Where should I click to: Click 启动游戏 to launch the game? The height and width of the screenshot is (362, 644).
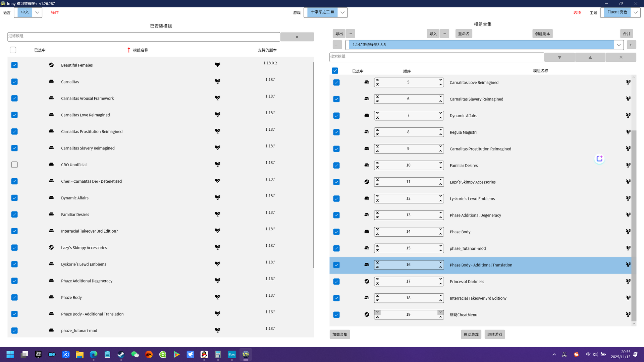point(471,334)
